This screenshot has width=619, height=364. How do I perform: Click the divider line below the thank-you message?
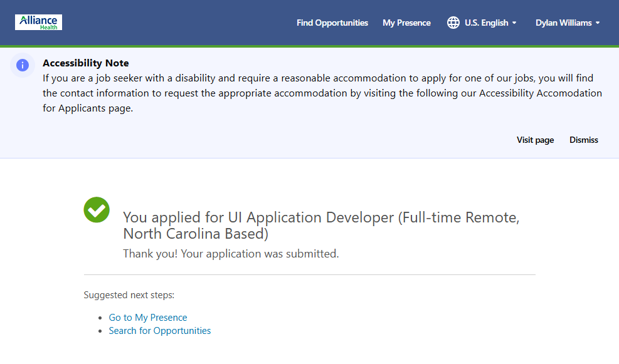point(309,274)
